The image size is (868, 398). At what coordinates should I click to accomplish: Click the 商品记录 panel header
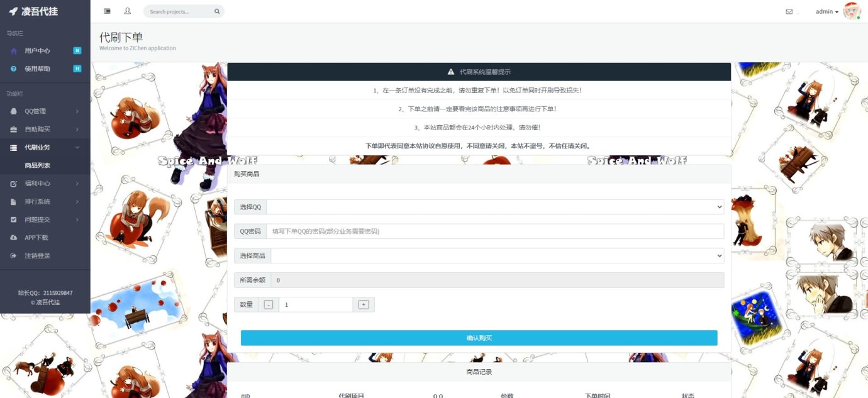click(479, 372)
